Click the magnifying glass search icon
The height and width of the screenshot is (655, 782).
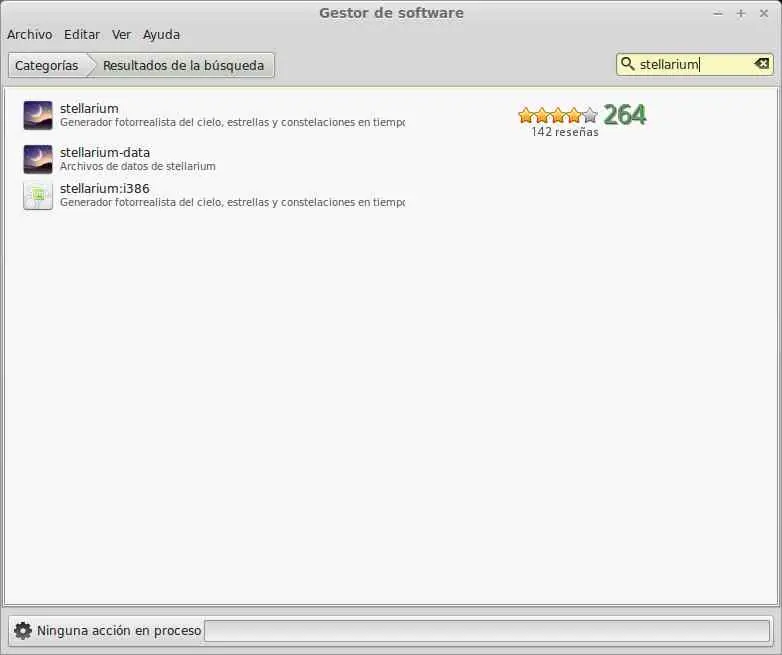coord(627,64)
